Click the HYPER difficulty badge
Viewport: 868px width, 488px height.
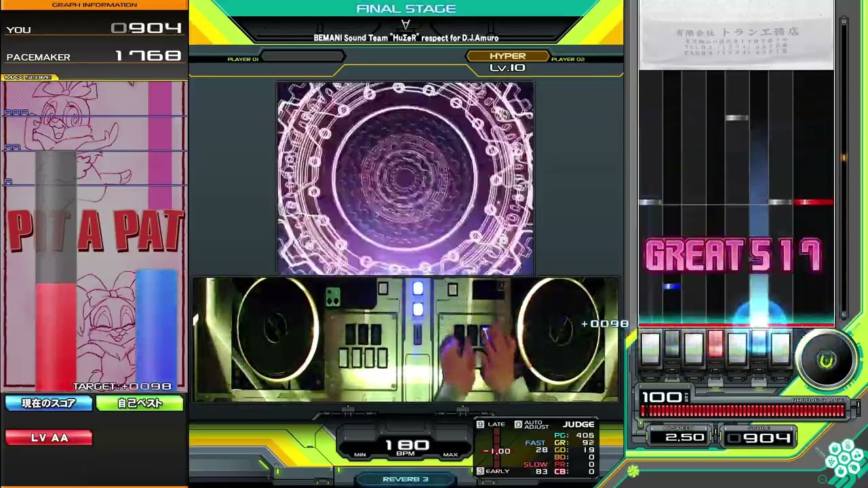[507, 56]
